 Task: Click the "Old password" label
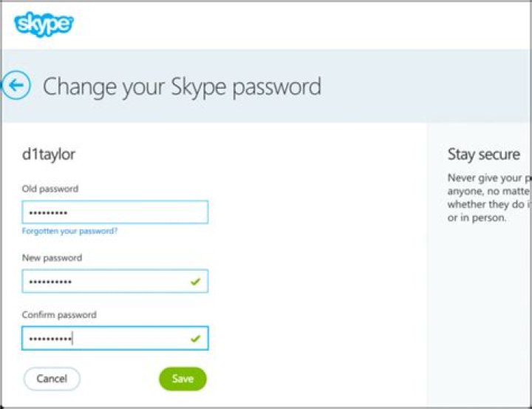tap(50, 189)
